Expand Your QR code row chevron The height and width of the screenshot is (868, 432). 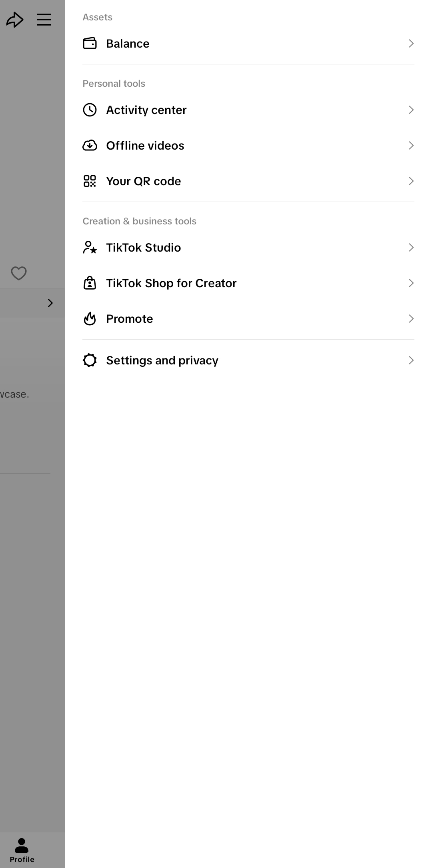pyautogui.click(x=411, y=181)
